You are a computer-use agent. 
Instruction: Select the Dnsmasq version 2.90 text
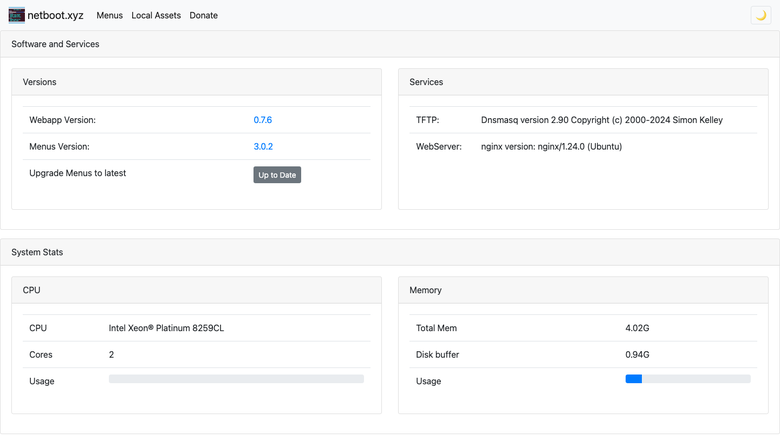(x=602, y=120)
